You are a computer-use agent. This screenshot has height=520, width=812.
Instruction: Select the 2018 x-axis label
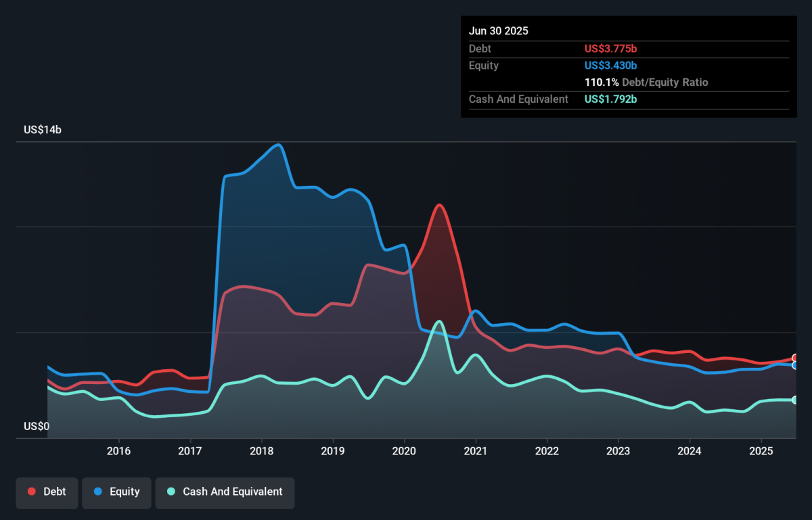[261, 451]
